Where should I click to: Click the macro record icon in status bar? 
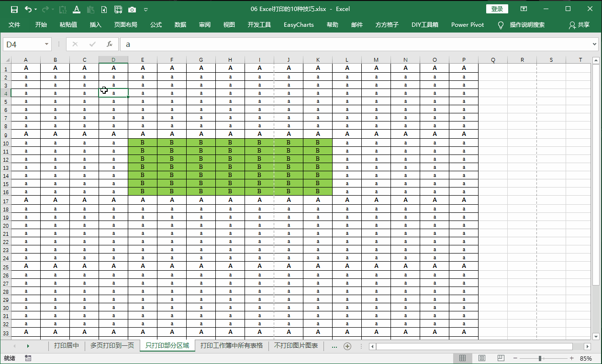(x=28, y=358)
